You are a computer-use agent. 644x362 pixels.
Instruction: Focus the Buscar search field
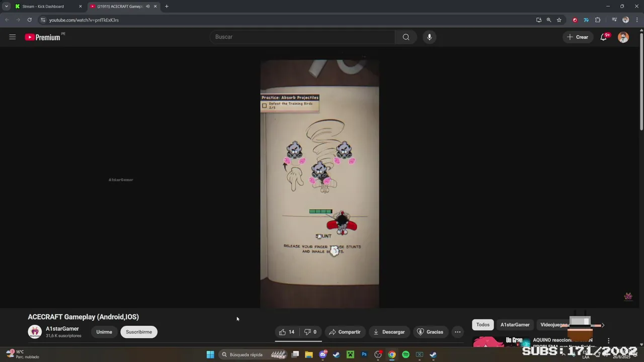click(302, 37)
